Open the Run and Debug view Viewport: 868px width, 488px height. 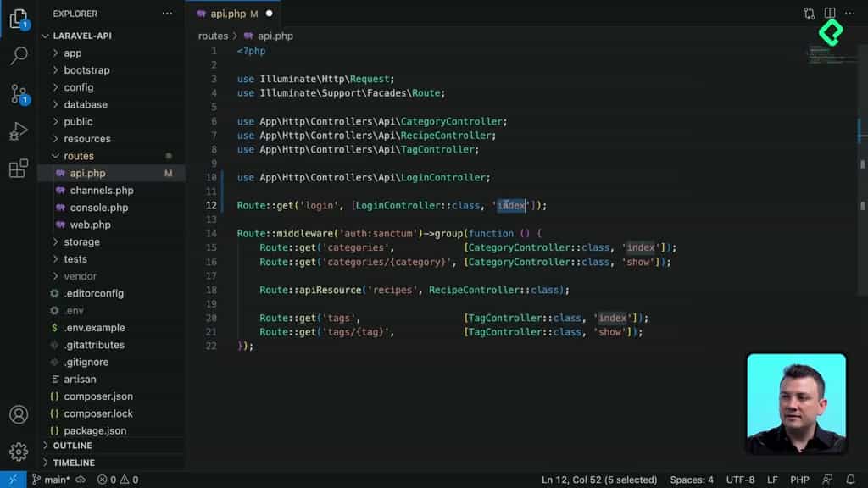point(19,129)
